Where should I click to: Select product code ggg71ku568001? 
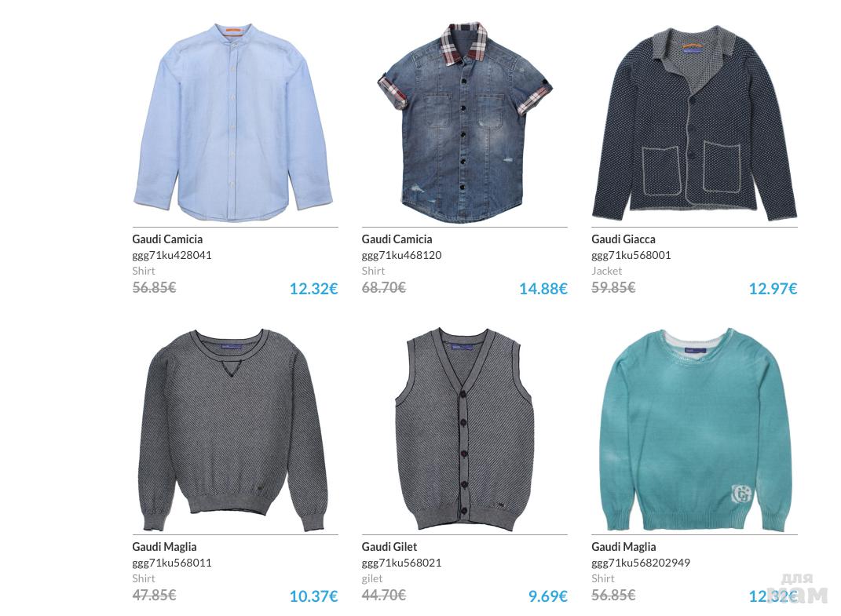tap(631, 255)
